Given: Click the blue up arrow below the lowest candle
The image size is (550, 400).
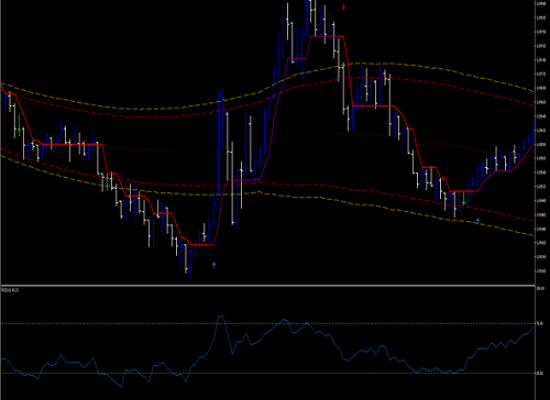Looking at the screenshot, I should [x=214, y=265].
